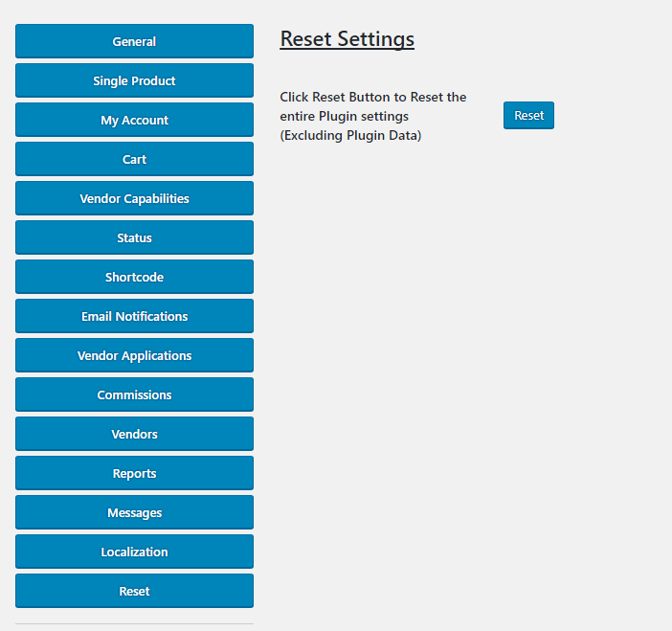This screenshot has height=631, width=672.
Task: Click the divider line below the sidebar tabs
Action: tap(134, 624)
